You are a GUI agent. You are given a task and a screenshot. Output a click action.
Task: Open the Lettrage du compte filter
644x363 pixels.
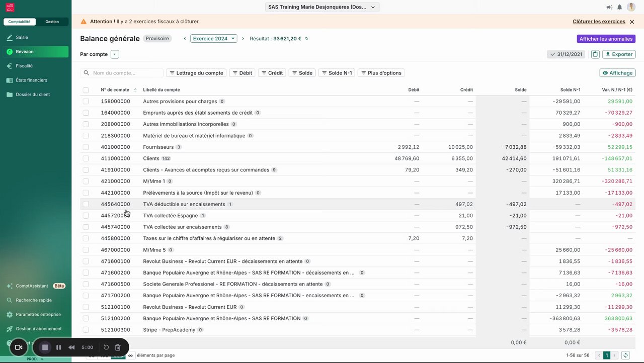pyautogui.click(x=196, y=73)
